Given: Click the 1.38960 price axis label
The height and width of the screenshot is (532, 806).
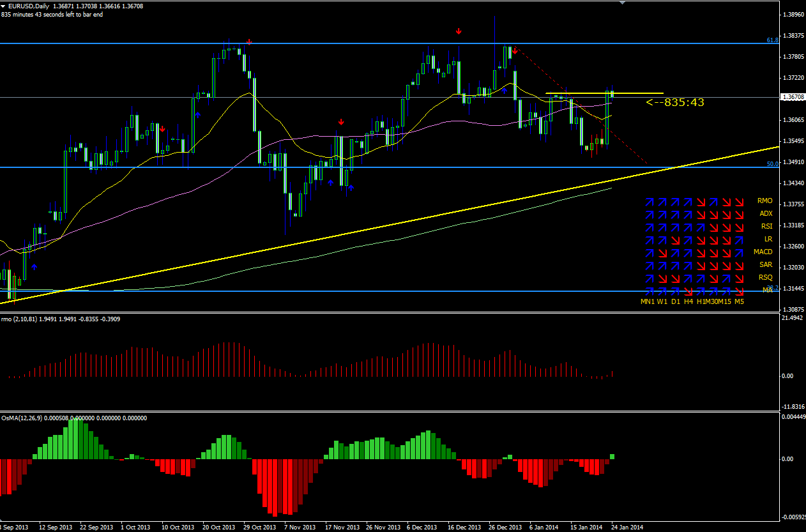Looking at the screenshot, I should (793, 14).
